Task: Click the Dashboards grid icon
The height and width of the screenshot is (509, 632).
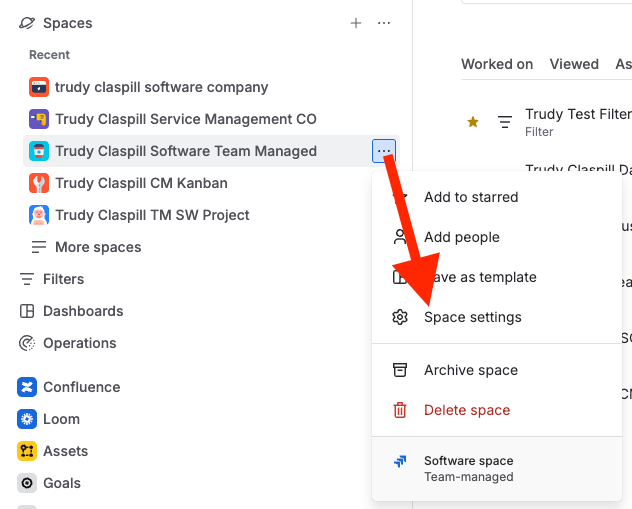Action: (x=27, y=311)
